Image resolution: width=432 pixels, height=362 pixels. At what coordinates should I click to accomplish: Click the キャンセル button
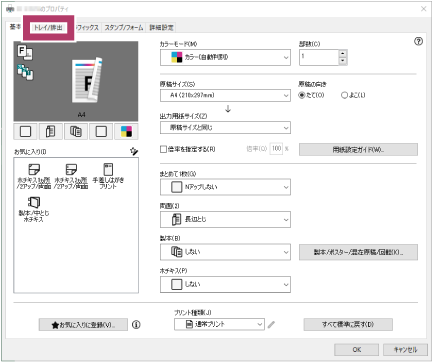(x=405, y=350)
